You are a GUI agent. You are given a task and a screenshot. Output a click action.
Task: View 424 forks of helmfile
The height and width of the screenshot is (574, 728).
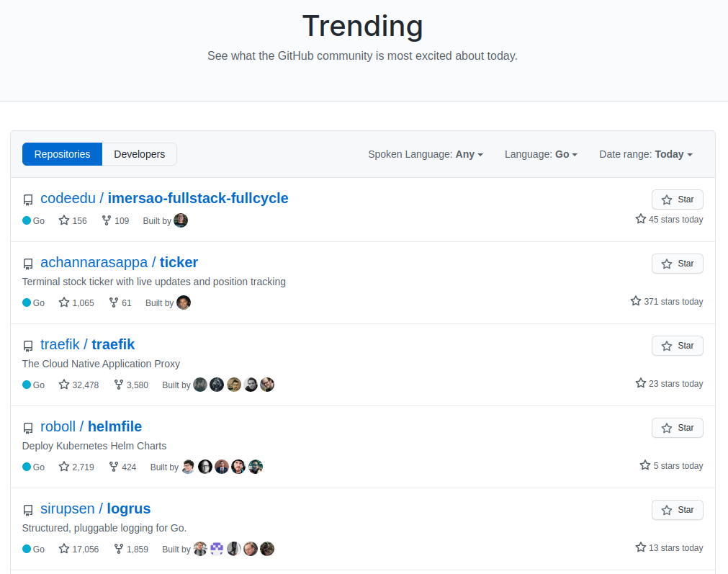[122, 467]
